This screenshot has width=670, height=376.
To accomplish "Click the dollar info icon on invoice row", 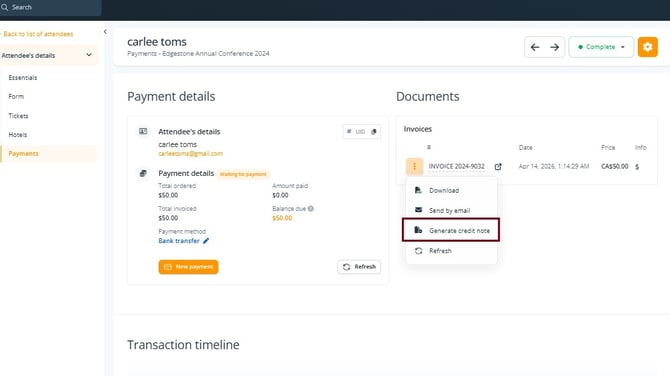I will 637,167.
